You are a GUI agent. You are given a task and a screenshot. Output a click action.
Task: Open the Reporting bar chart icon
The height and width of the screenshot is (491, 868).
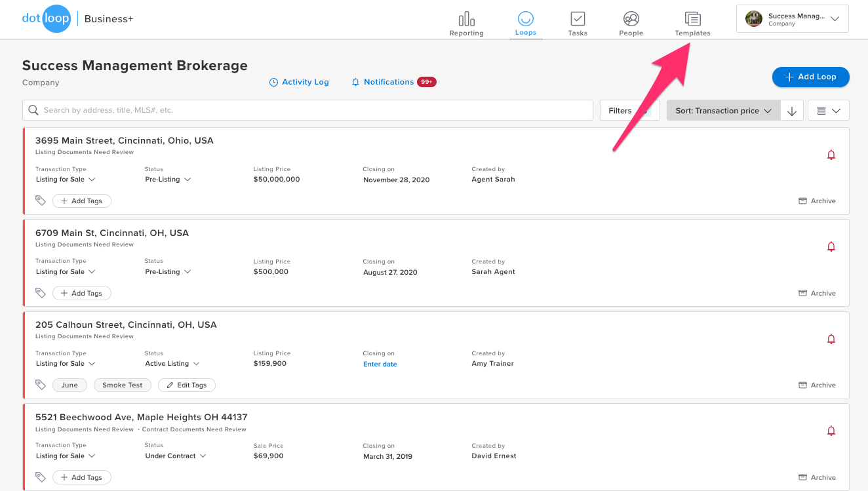466,19
